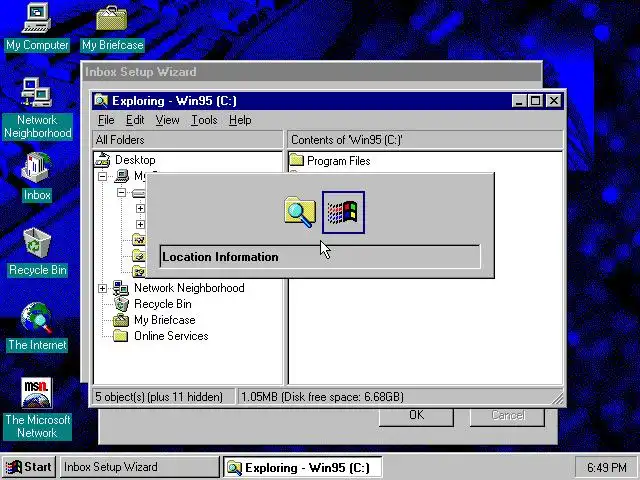Click Program Files folder icon in contents pane

tap(297, 160)
